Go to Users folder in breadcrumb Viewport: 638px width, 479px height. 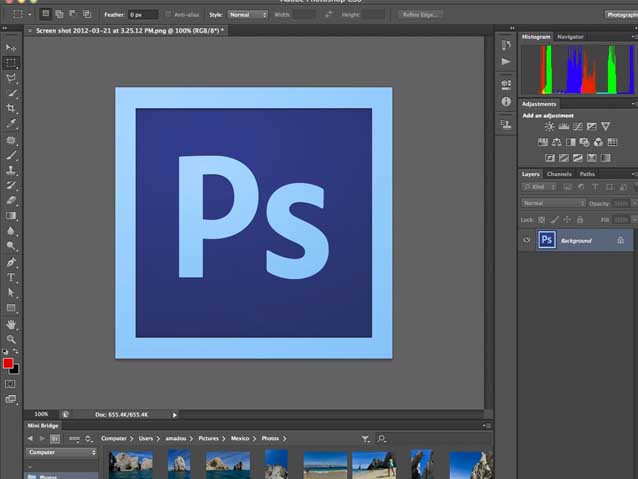point(146,439)
